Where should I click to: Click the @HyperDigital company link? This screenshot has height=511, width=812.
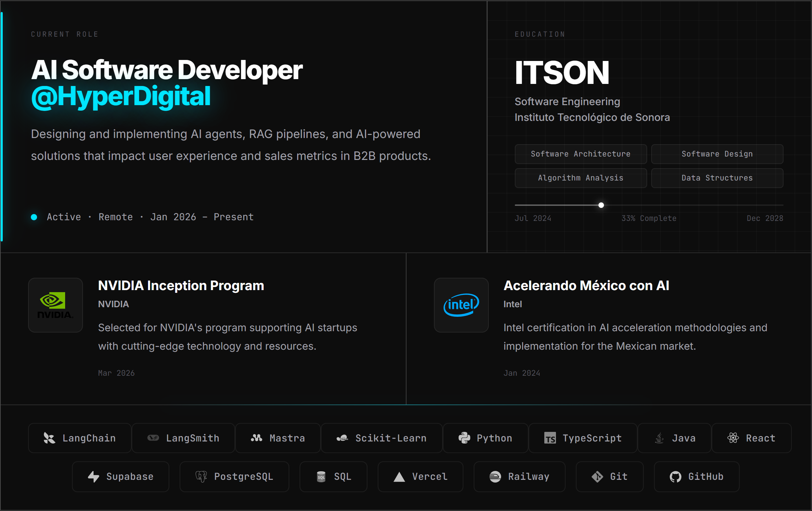tap(121, 97)
